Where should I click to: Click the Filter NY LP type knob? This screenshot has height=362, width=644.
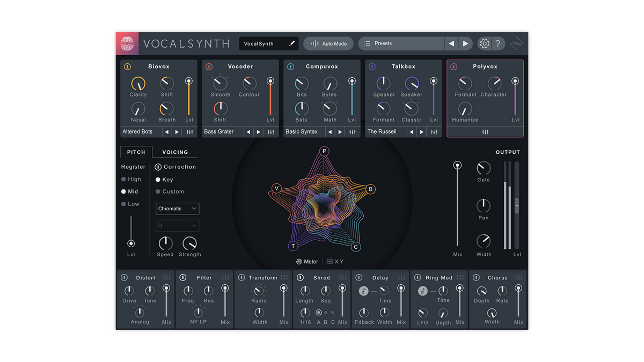pos(198,312)
